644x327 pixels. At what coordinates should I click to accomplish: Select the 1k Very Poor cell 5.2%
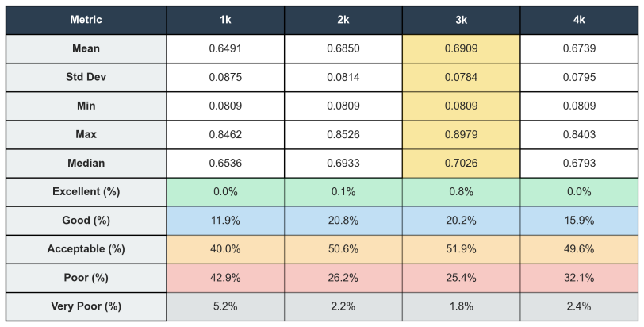[x=225, y=307]
